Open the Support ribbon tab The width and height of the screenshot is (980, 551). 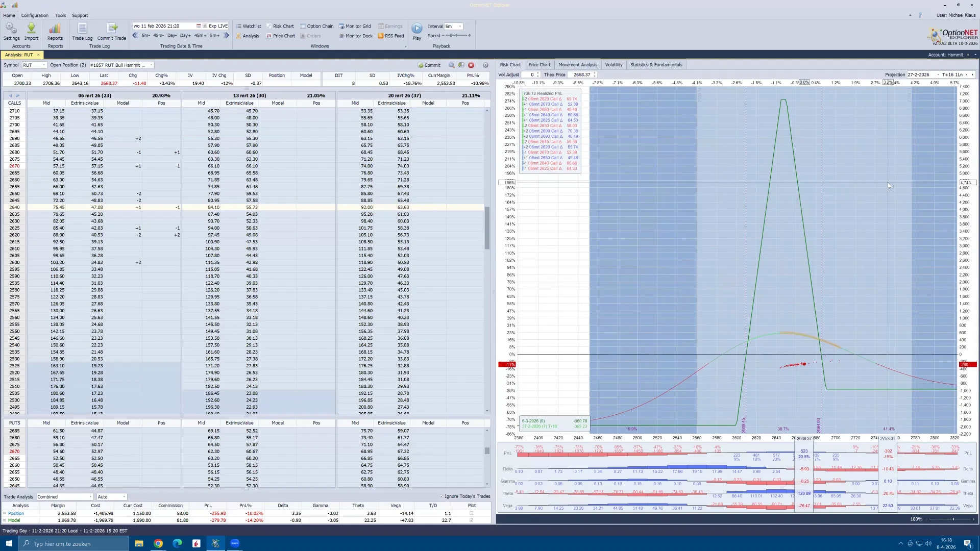[80, 15]
